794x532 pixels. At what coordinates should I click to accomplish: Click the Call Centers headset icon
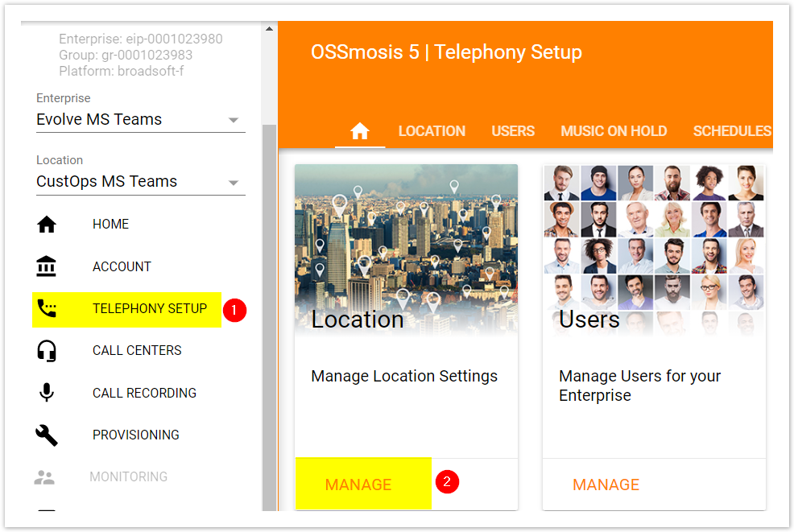tap(47, 351)
